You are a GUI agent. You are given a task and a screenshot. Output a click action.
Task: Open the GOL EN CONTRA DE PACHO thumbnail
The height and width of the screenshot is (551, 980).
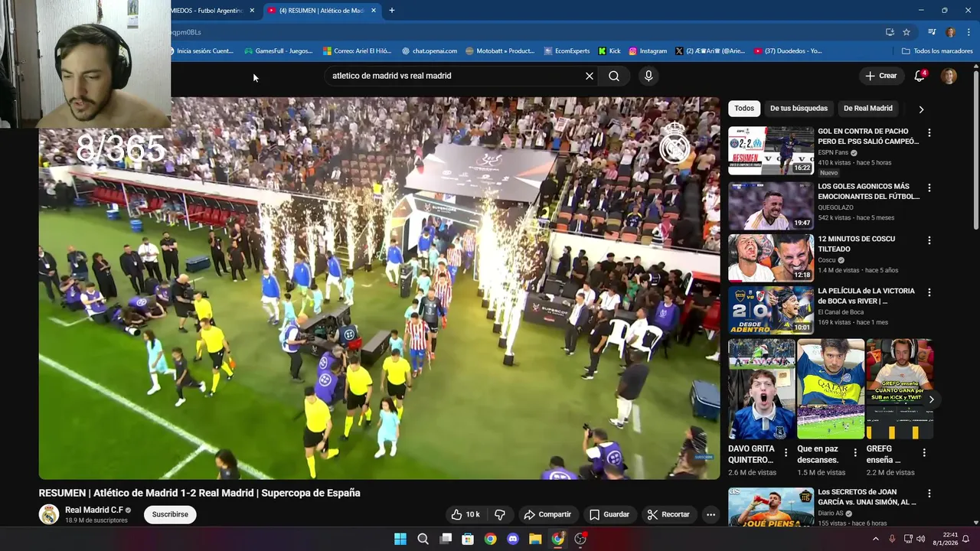(770, 151)
